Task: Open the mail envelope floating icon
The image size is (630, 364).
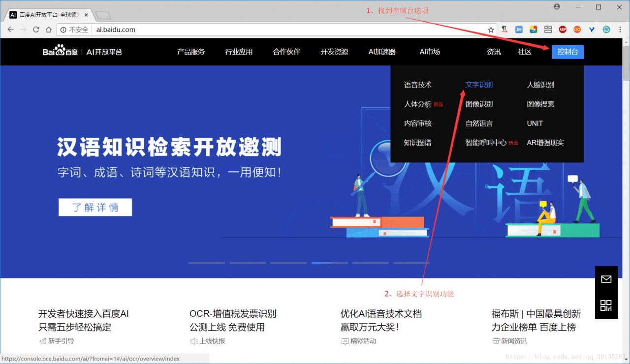Action: pos(606,279)
